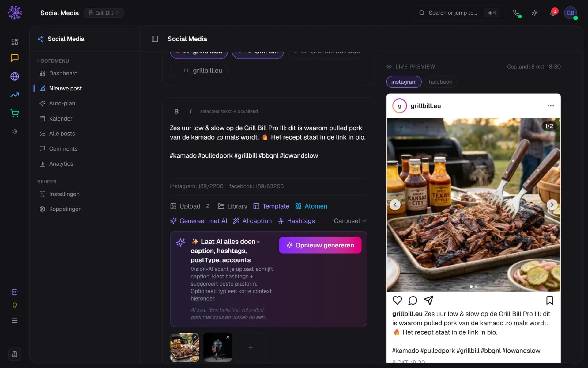Open notifications bell with badge 3

[x=553, y=13]
